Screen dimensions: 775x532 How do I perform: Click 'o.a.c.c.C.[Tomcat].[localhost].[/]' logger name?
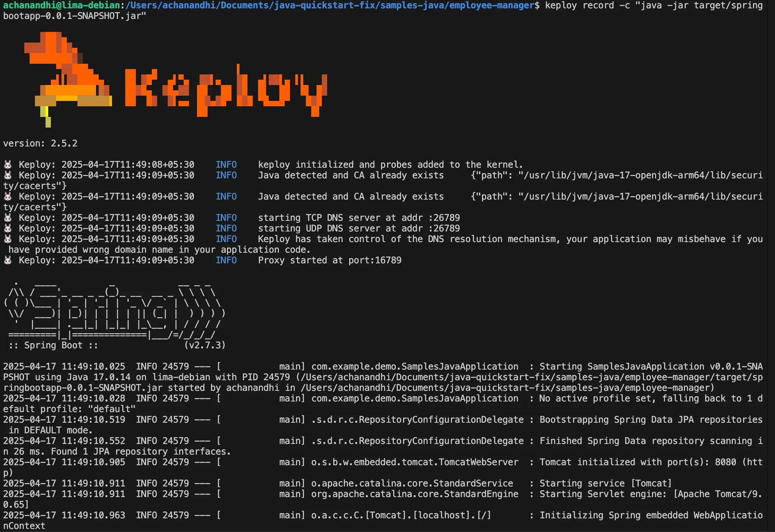coord(401,515)
